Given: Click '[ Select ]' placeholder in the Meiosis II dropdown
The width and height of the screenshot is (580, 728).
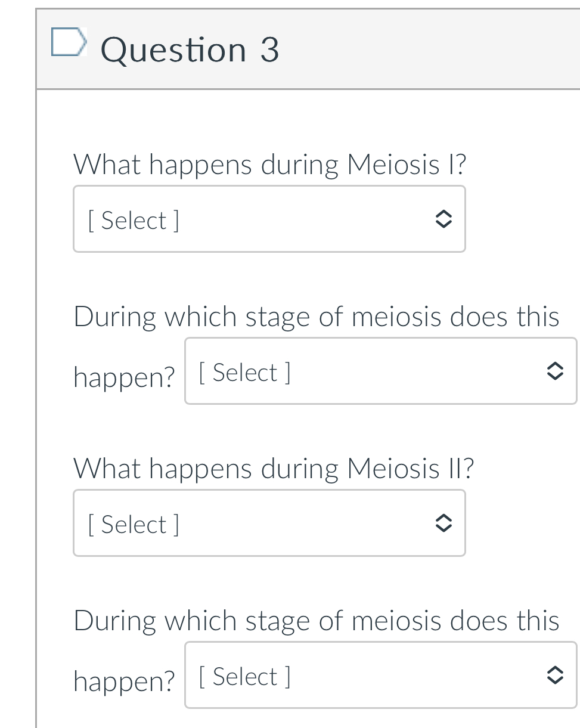Looking at the screenshot, I should click(134, 525).
